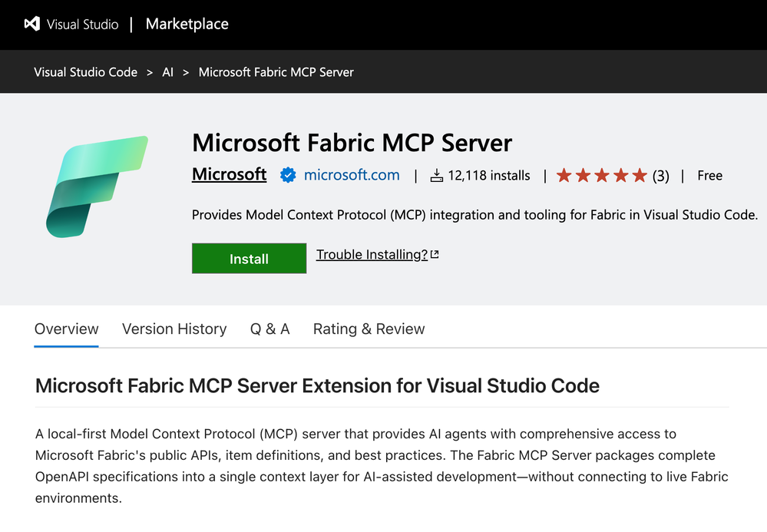This screenshot has width=767, height=532.
Task: Open the AI category breadcrumb
Action: (168, 72)
